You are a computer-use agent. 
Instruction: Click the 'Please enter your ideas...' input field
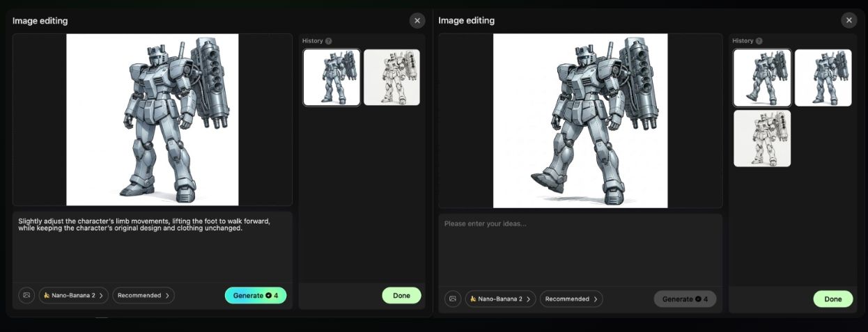point(580,250)
